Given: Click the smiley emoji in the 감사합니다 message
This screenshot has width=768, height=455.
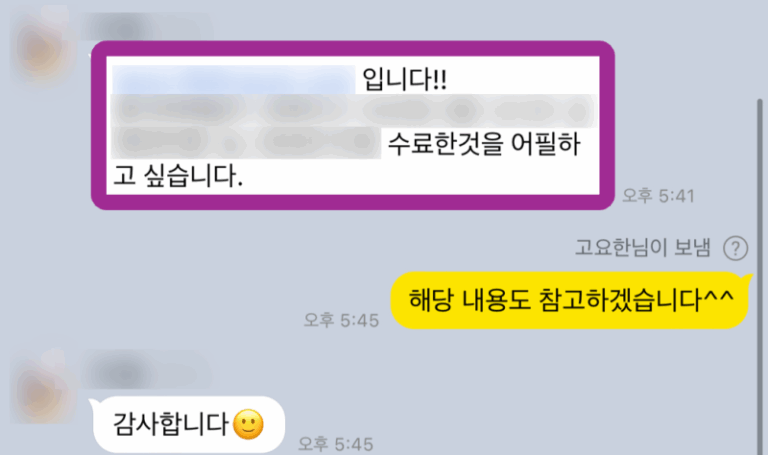Looking at the screenshot, I should click(x=248, y=424).
